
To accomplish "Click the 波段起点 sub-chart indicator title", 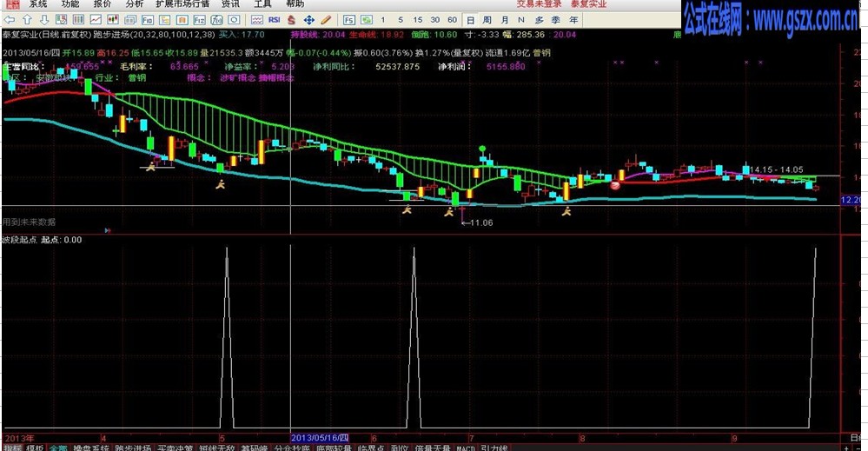I will point(20,240).
